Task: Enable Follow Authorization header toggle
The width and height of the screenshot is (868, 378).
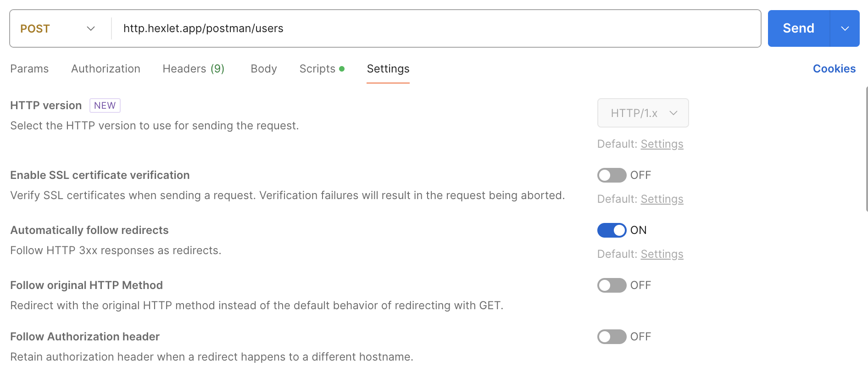Action: point(612,337)
